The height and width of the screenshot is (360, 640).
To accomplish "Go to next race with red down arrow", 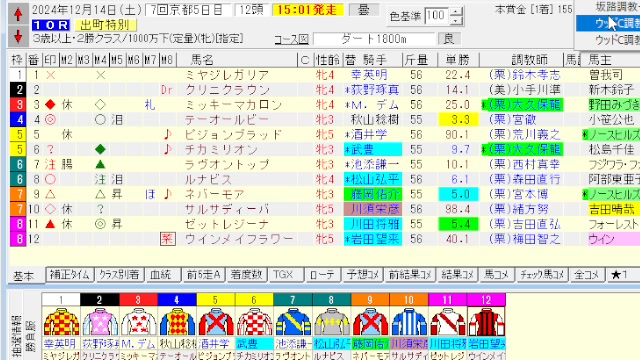I will coord(18,36).
